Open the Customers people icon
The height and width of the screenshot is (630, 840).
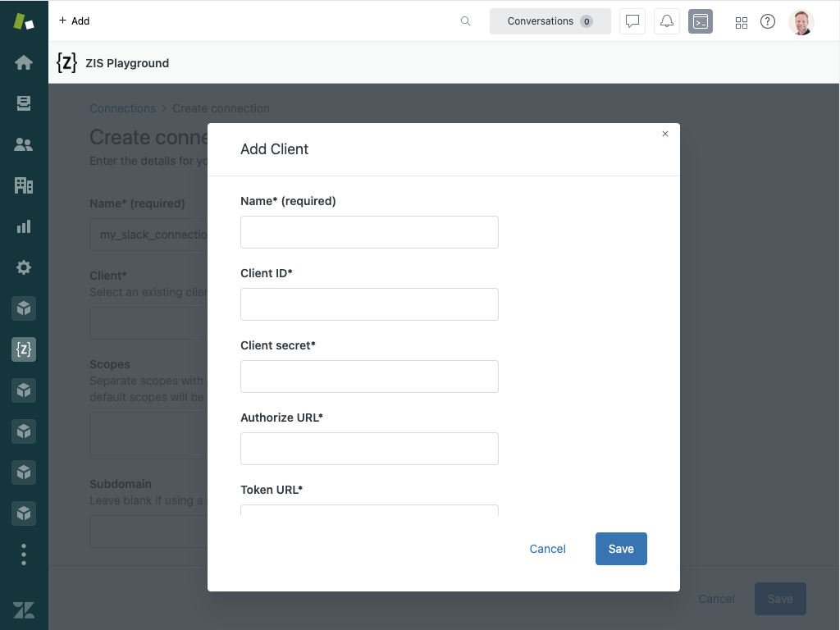click(x=24, y=144)
